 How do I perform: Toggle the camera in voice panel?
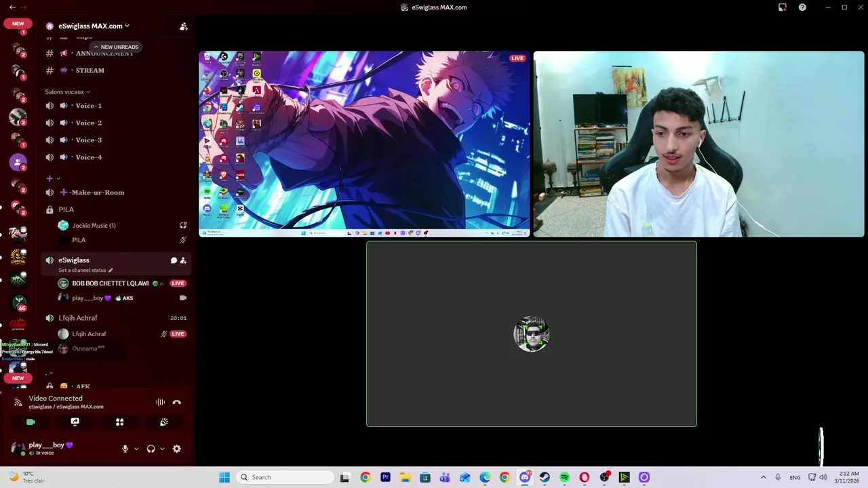click(31, 422)
